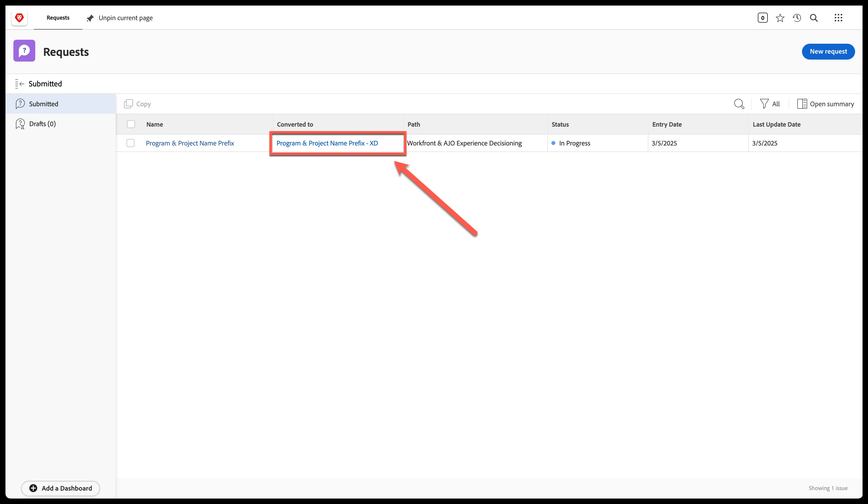Click the Entry Date column header
The image size is (868, 504).
[x=667, y=124]
